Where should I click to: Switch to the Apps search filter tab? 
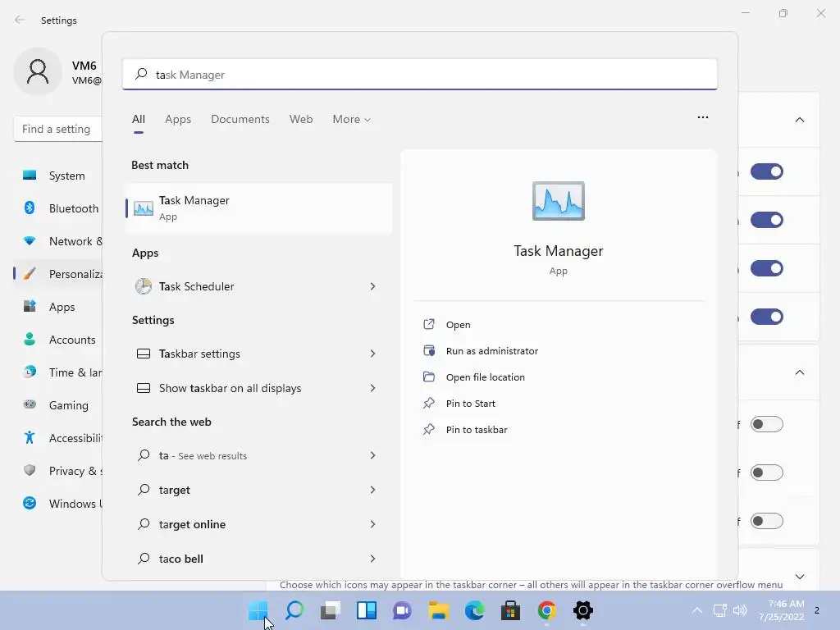(x=178, y=119)
